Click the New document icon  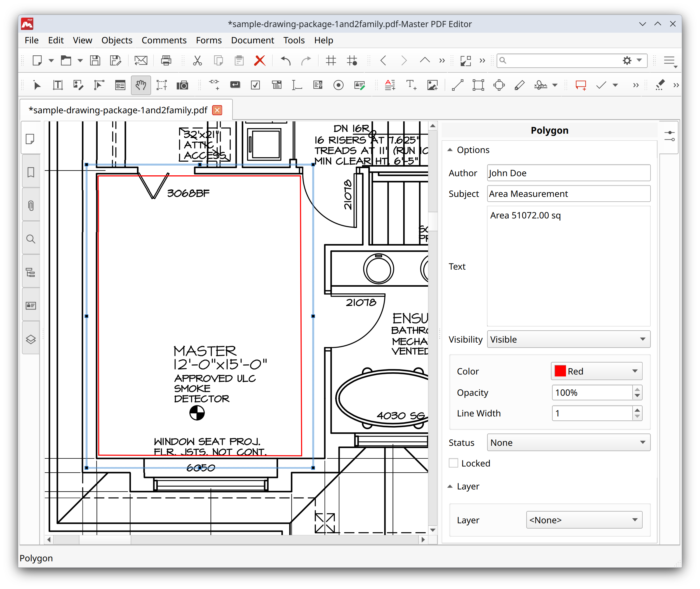click(x=37, y=60)
